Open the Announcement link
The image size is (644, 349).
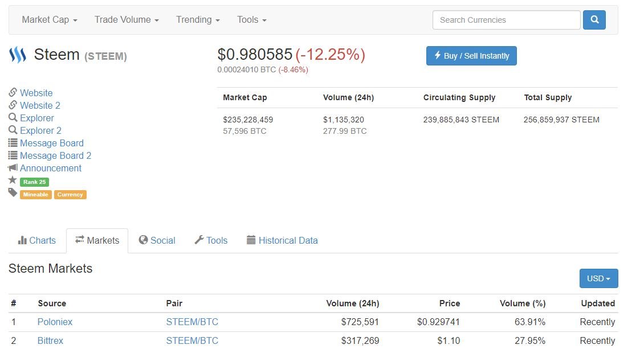pyautogui.click(x=51, y=168)
